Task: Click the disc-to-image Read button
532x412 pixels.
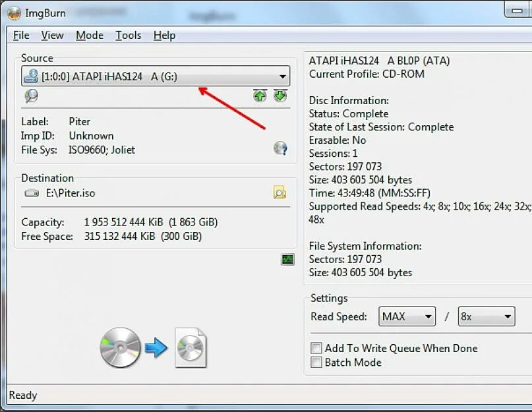Action: click(153, 347)
